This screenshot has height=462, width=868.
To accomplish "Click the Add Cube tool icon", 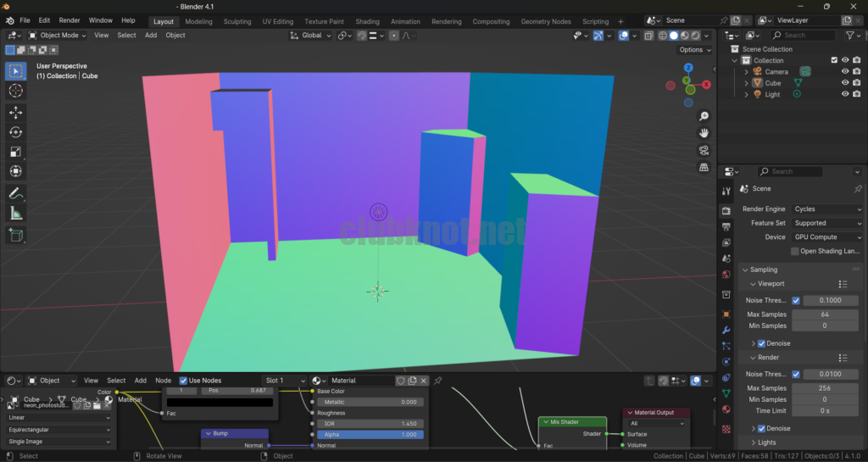I will coord(15,235).
